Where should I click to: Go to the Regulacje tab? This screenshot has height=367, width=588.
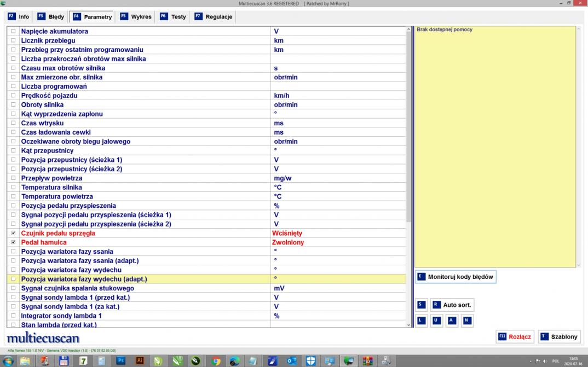point(214,17)
